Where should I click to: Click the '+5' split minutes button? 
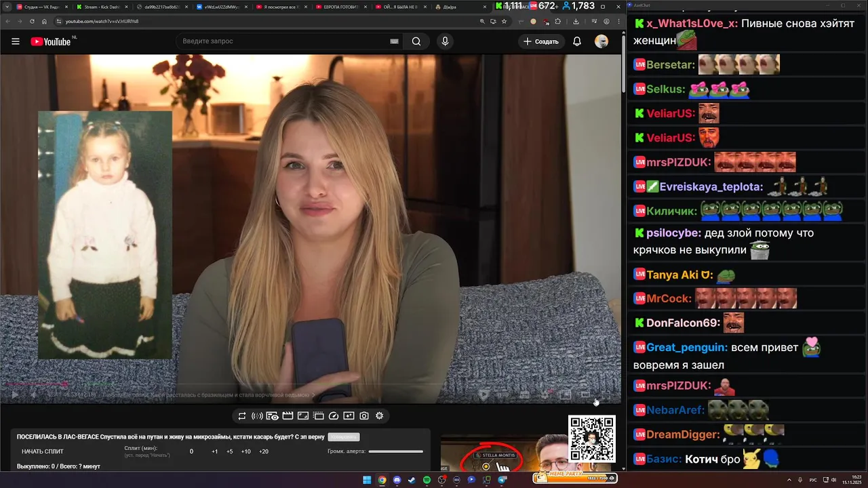pyautogui.click(x=230, y=451)
